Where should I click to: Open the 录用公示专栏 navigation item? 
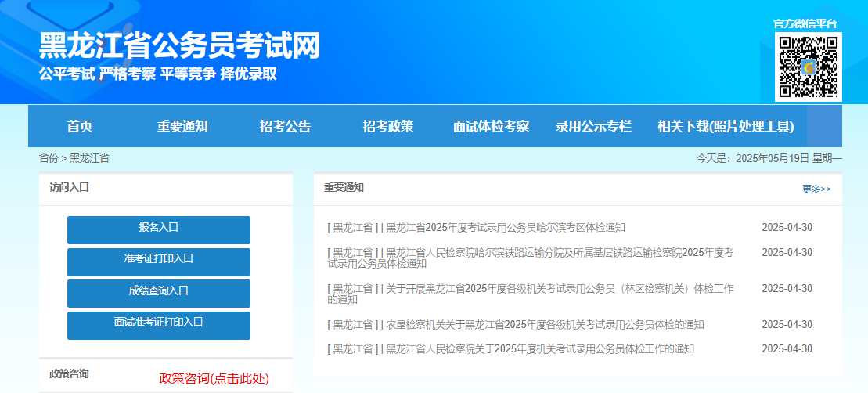[593, 127]
